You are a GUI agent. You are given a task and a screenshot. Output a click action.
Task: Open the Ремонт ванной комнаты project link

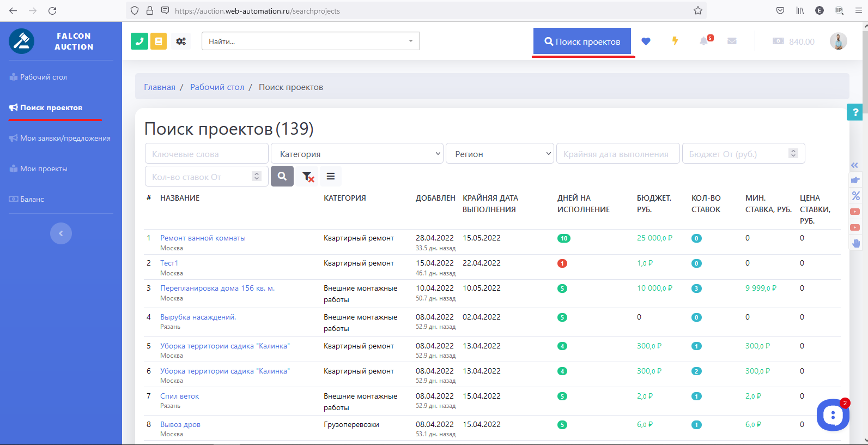point(203,238)
